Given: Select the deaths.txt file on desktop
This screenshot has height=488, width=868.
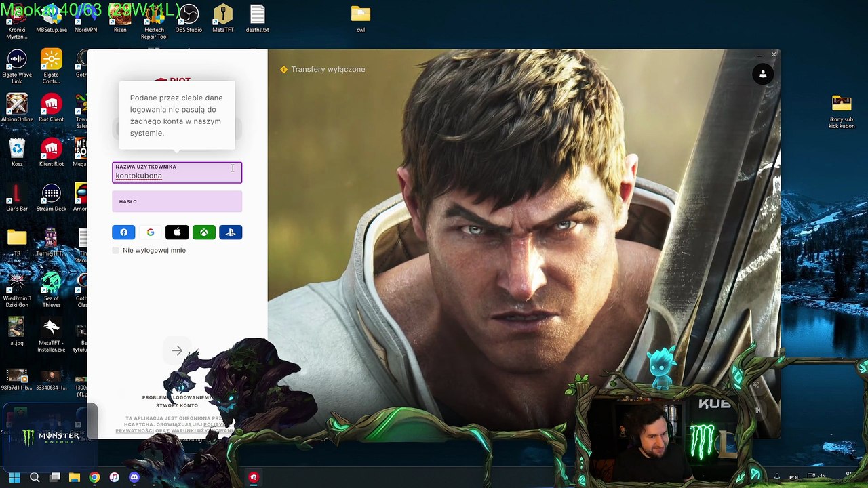Looking at the screenshot, I should (257, 18).
